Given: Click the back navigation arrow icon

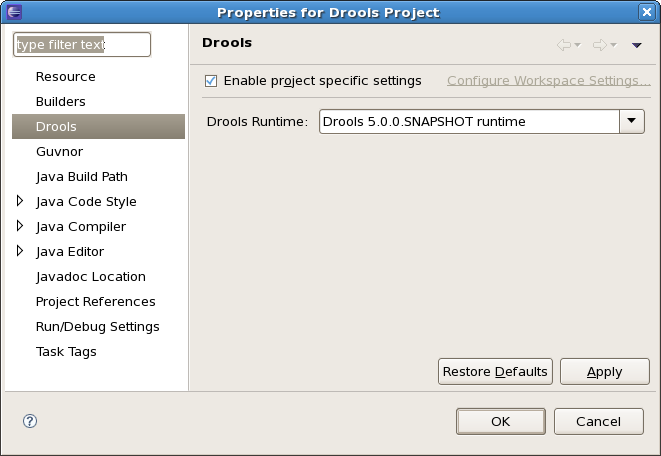Looking at the screenshot, I should (x=564, y=45).
